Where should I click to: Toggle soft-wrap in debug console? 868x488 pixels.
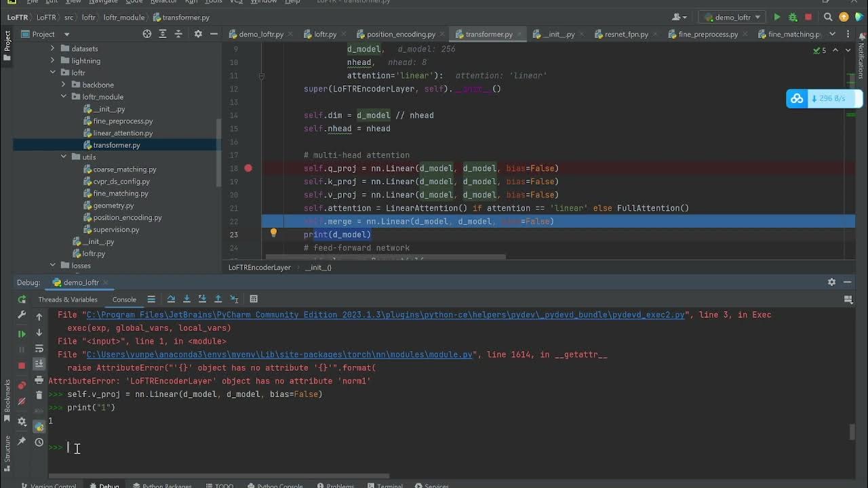39,348
